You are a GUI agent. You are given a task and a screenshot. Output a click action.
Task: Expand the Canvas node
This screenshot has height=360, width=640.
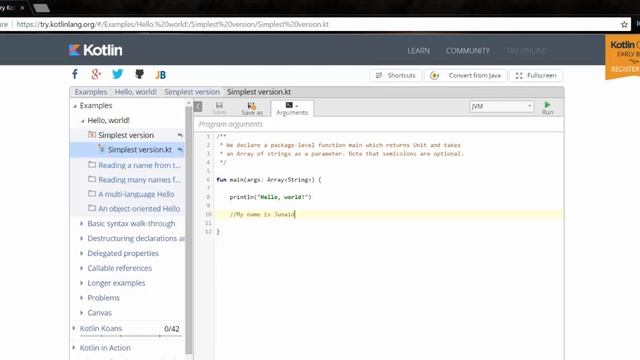click(81, 313)
